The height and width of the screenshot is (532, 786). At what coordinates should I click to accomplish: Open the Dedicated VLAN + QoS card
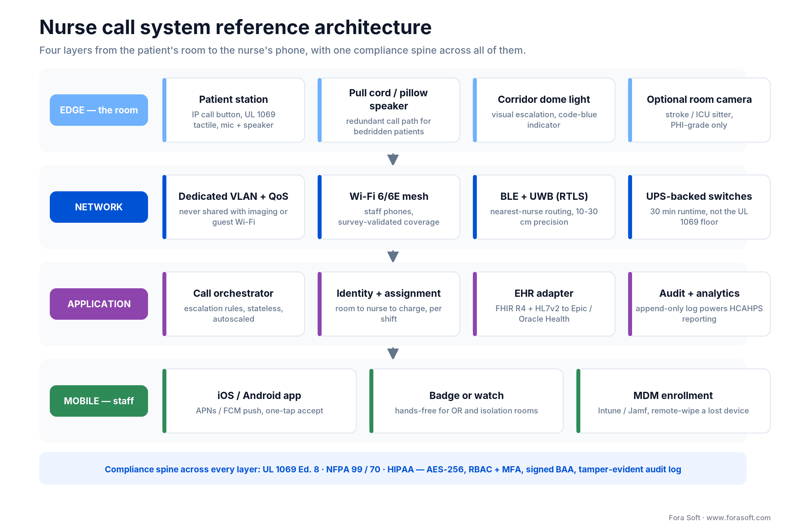[234, 207]
